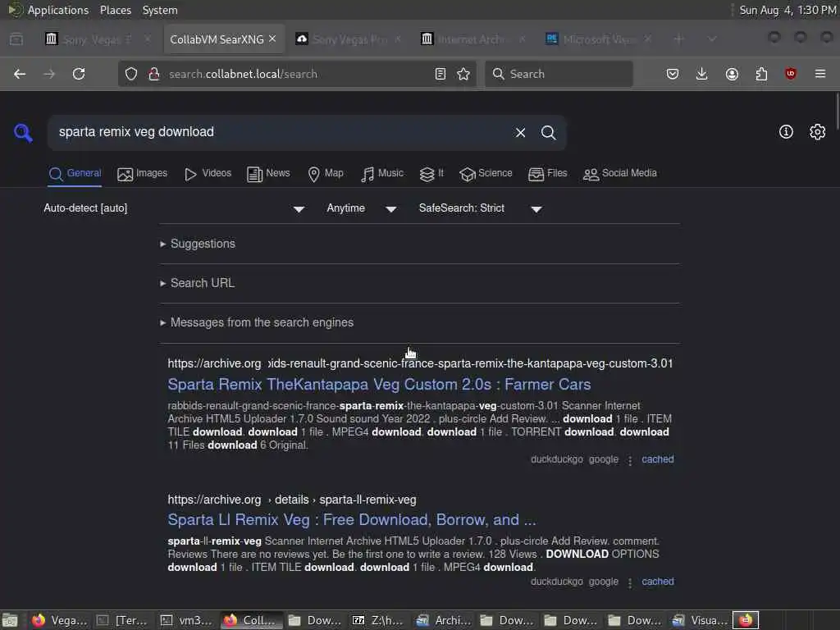Switch to the Files search category
This screenshot has width=840, height=630.
pyautogui.click(x=547, y=174)
